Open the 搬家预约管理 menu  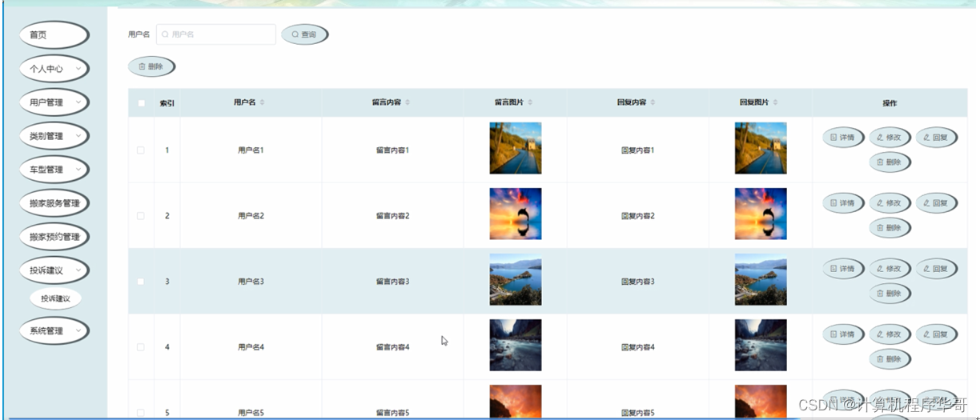54,237
